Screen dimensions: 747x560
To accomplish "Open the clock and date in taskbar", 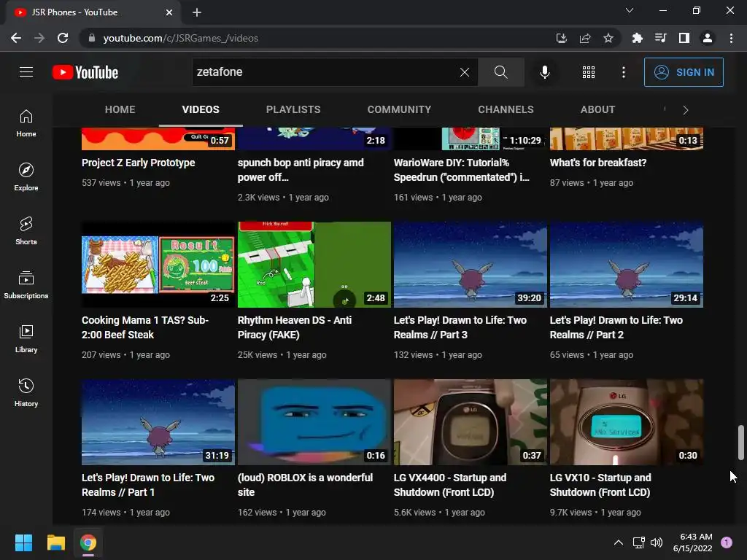I will (x=692, y=542).
